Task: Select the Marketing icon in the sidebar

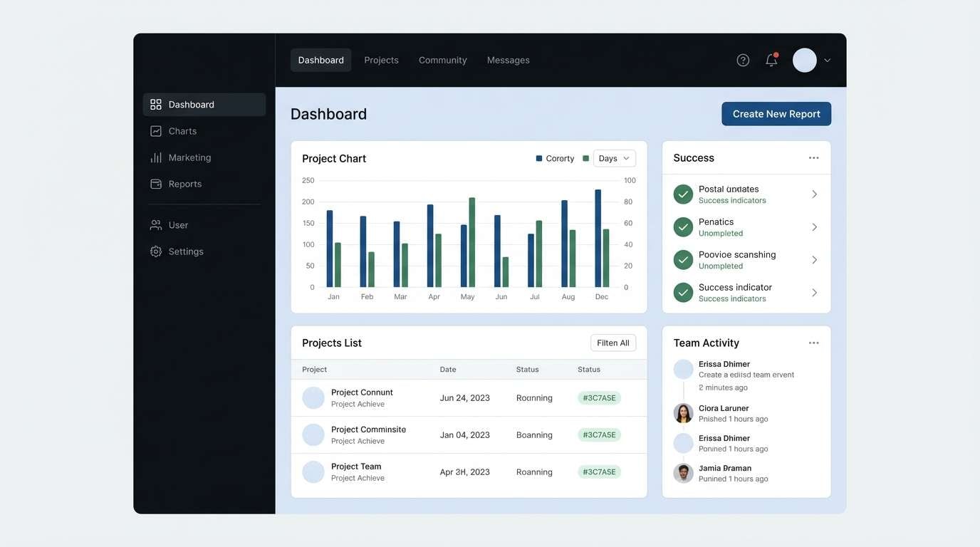Action: pyautogui.click(x=155, y=156)
